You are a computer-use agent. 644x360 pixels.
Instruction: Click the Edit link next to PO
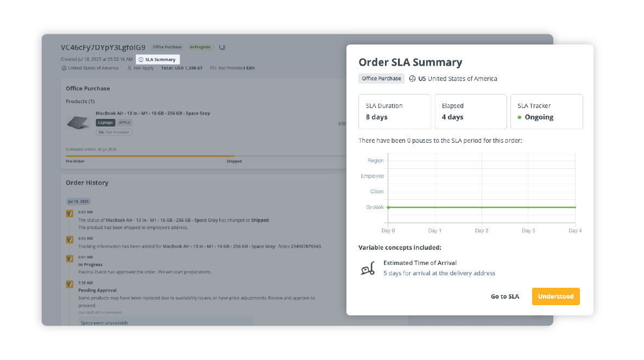(x=250, y=68)
